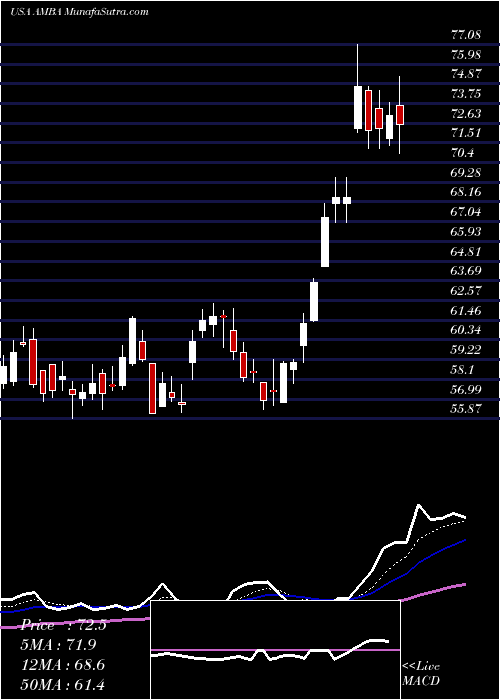Click the 64.81 price axis label
The width and height of the screenshot is (500, 700).
[x=467, y=251]
